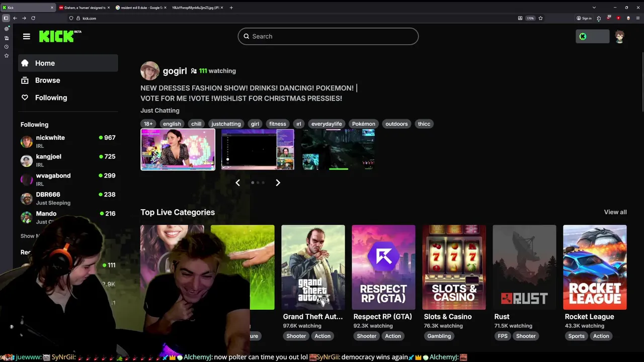
Task: Switch to the Kick browser tab
Action: tap(28, 8)
